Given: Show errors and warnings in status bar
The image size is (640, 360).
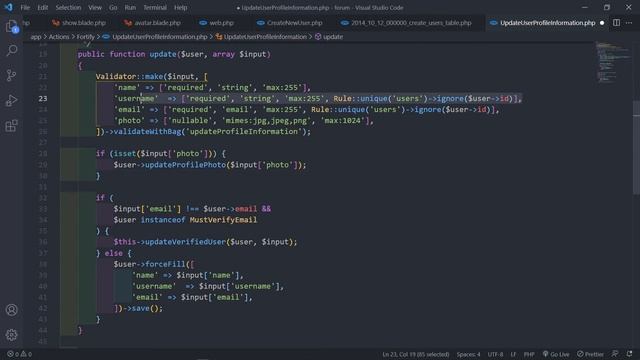Looking at the screenshot, I should click(19, 354).
